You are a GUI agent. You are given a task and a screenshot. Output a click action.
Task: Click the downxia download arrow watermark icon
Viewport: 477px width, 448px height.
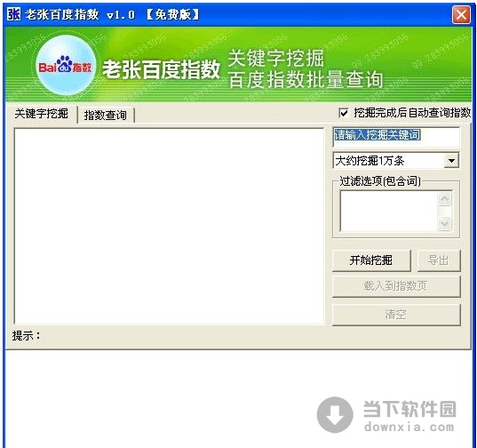click(x=335, y=414)
